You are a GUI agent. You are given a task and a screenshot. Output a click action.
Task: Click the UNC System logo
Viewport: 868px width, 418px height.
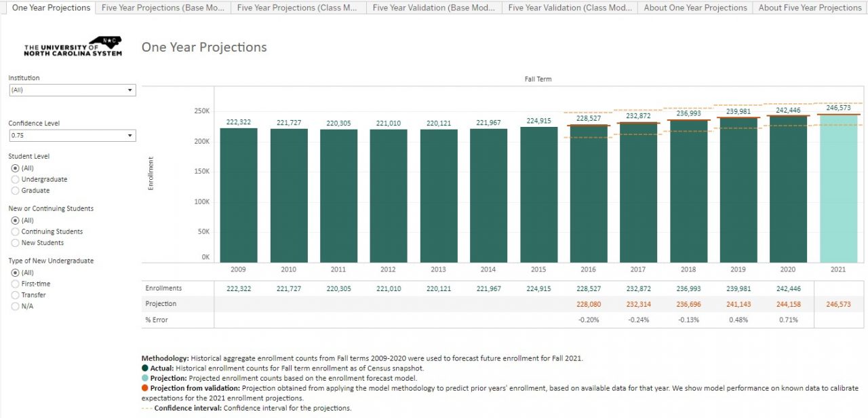click(73, 46)
